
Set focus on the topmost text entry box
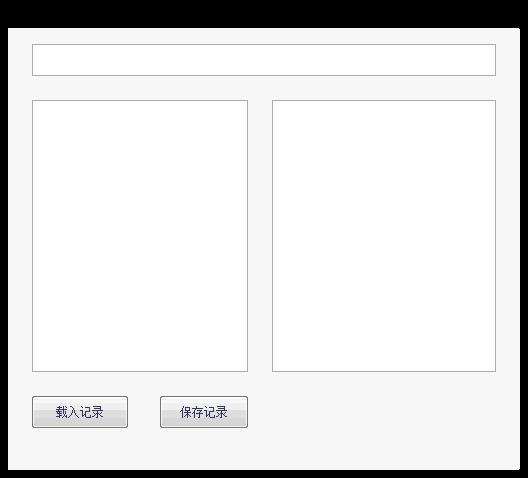[x=264, y=60]
